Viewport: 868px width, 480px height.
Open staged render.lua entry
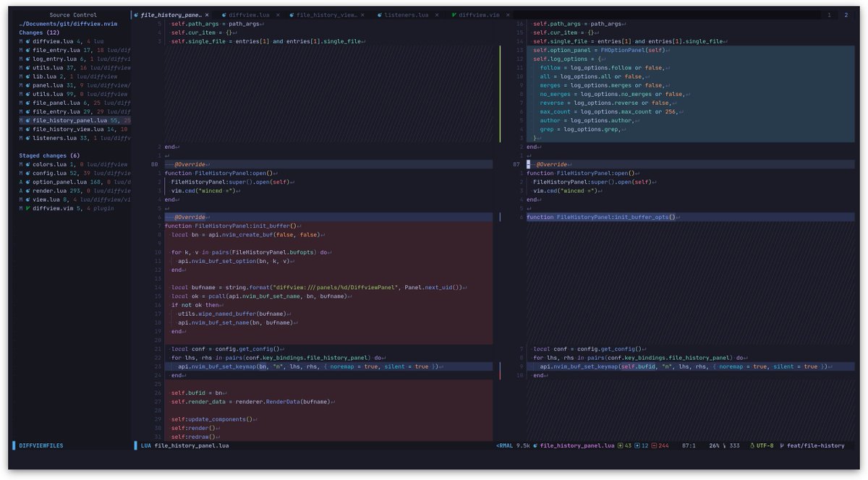[75, 190]
